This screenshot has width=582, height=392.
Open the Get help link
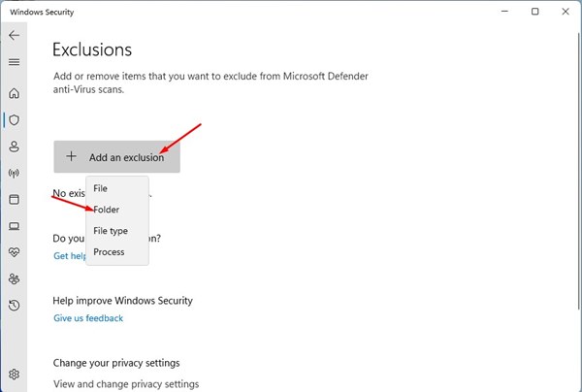pos(68,256)
